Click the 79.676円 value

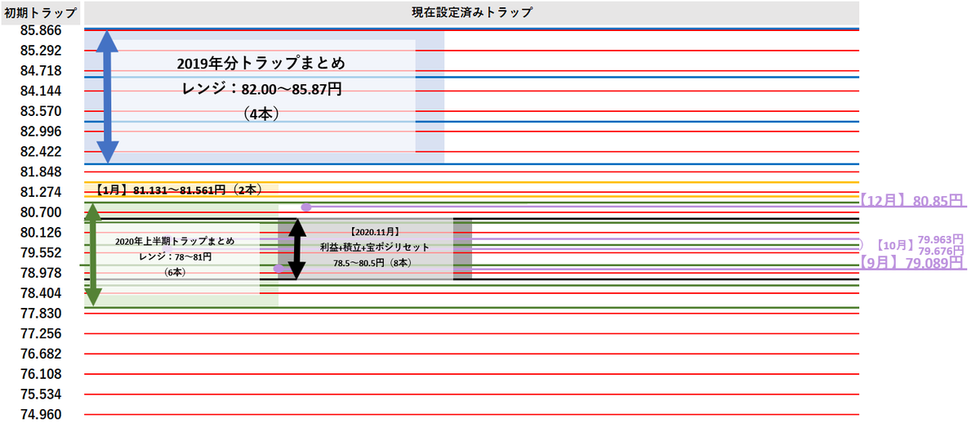pos(941,250)
